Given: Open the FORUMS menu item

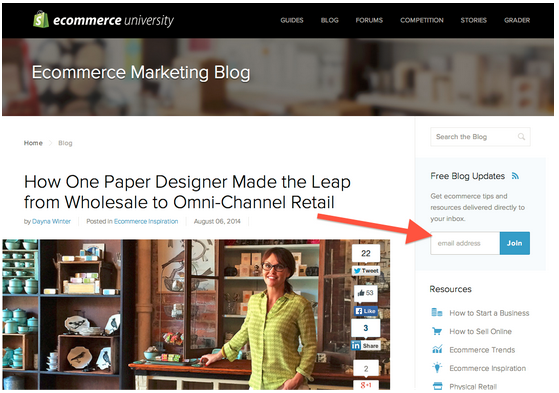Looking at the screenshot, I should pyautogui.click(x=369, y=20).
